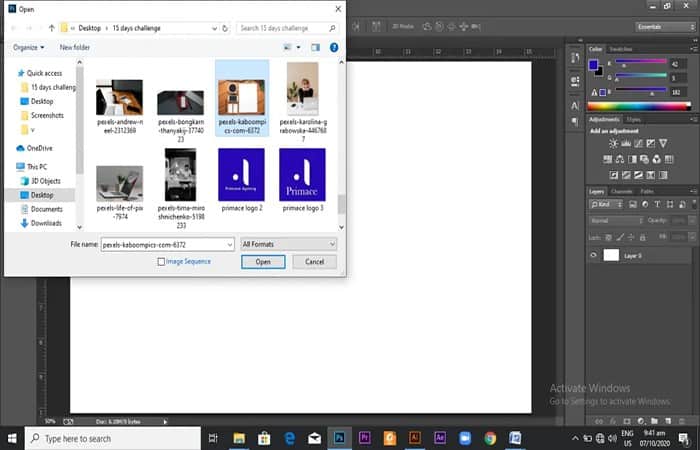The height and width of the screenshot is (450, 700).
Task: Open the address bar previous locations dropdown
Action: [x=214, y=28]
